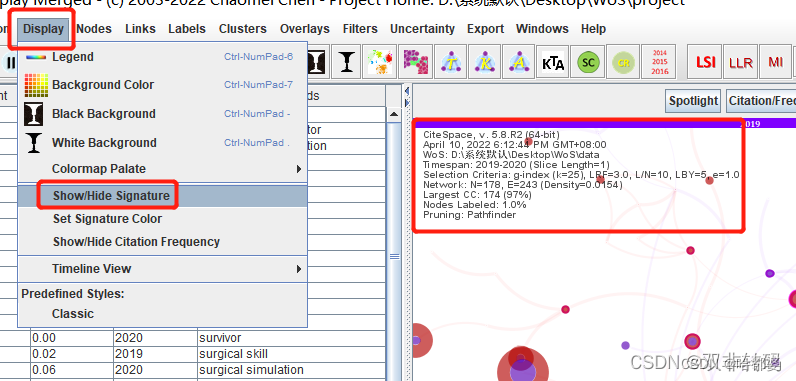Open the Labels menu
The height and width of the screenshot is (381, 796).
(187, 29)
